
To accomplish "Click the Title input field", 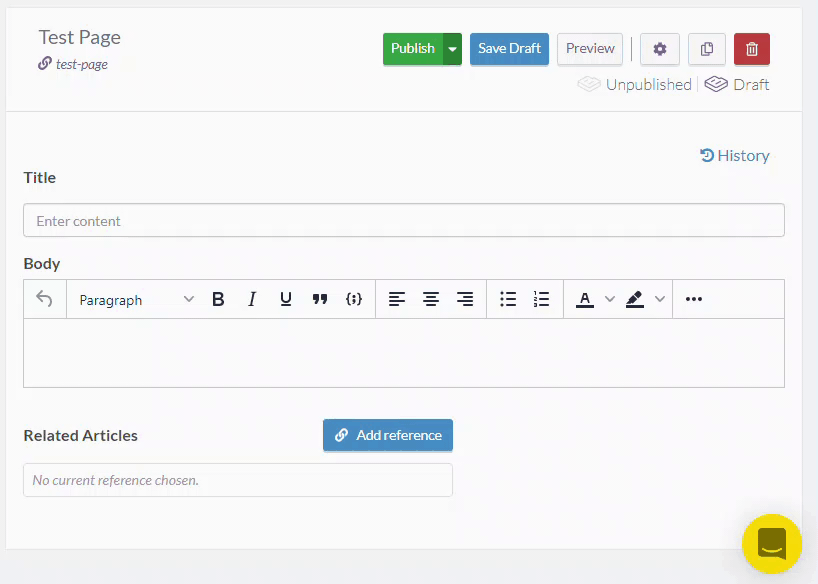I will click(403, 221).
